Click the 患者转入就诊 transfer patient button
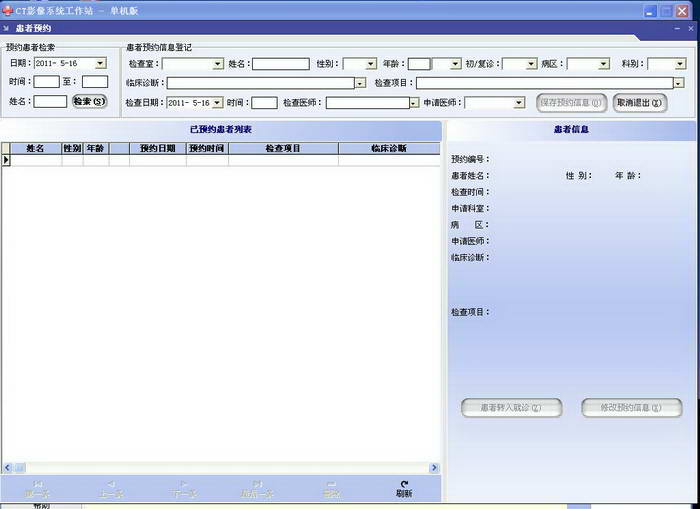Viewport: 700px width, 509px height. click(511, 408)
